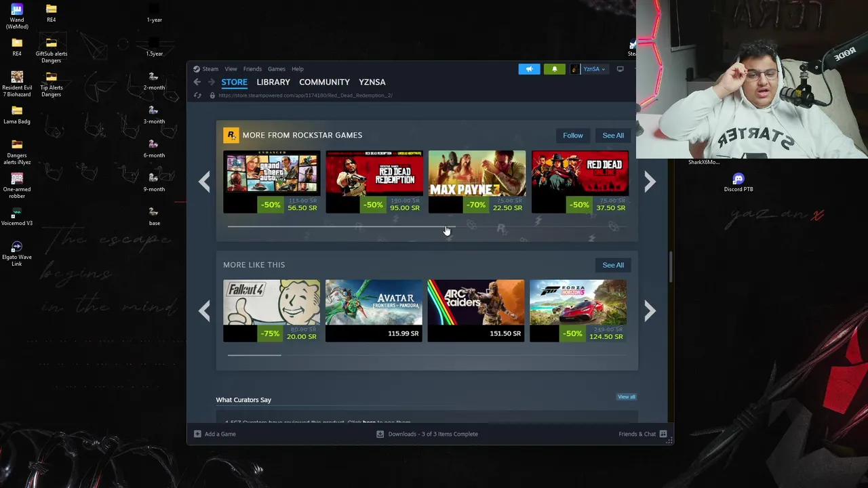This screenshot has height=488, width=868.
Task: Open the ARC Raiders thumbnail
Action: coord(476,311)
